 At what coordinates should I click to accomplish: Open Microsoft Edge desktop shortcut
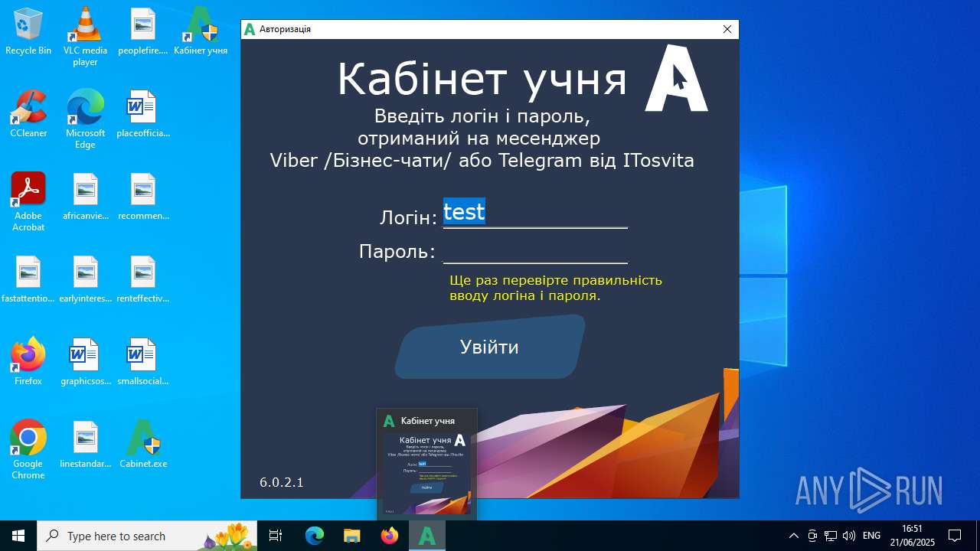[85, 119]
